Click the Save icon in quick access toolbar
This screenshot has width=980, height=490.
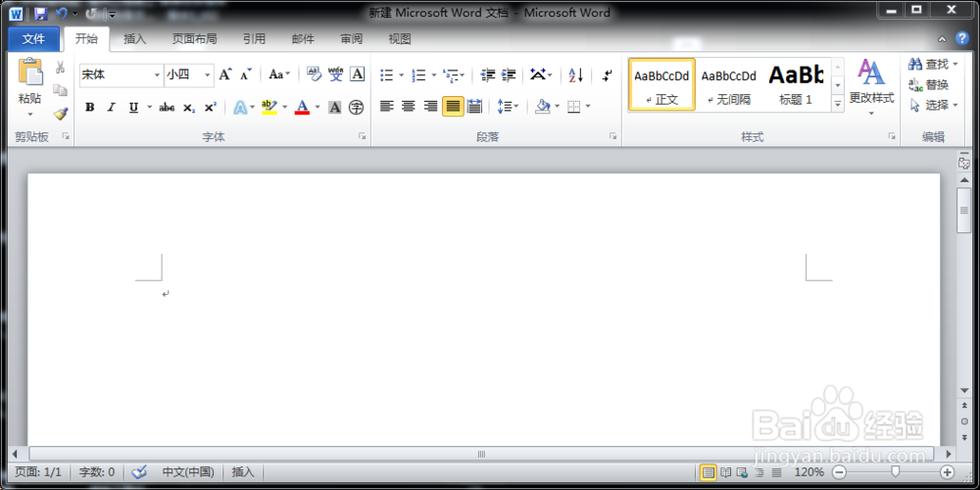pos(40,13)
